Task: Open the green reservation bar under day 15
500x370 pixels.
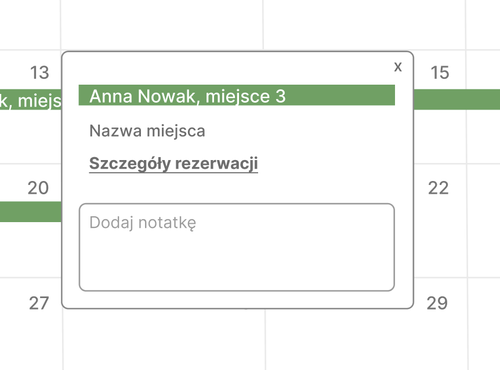Action: tap(457, 99)
